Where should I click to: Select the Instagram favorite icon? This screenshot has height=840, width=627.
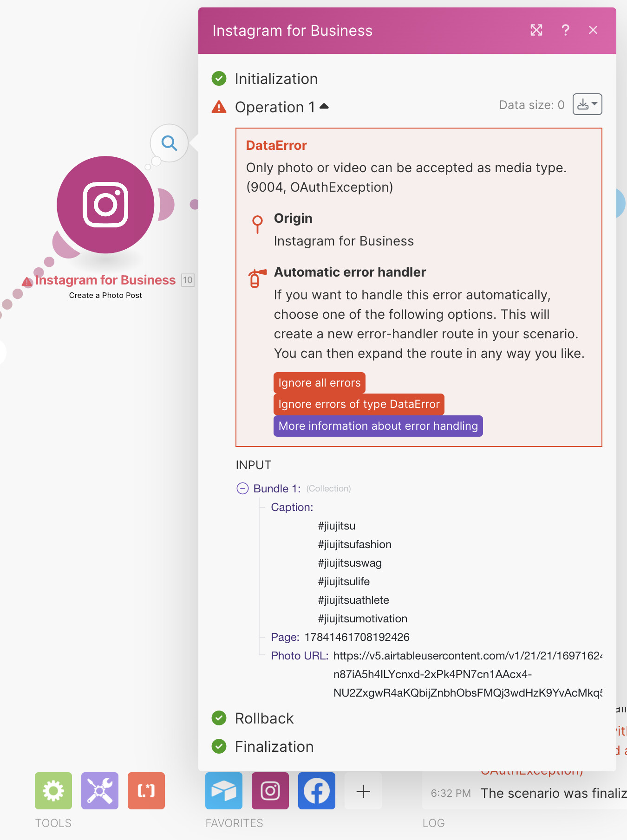270,791
